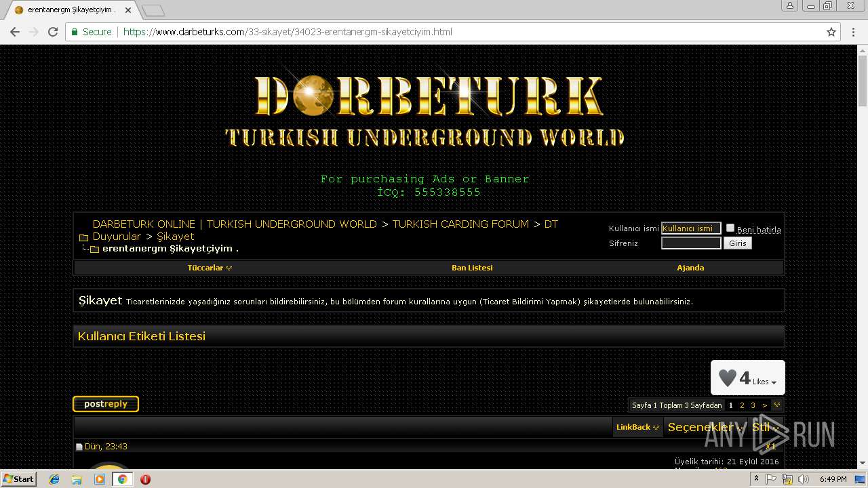Open the Şikayet breadcrumb link
The height and width of the screenshot is (488, 868).
tap(176, 237)
